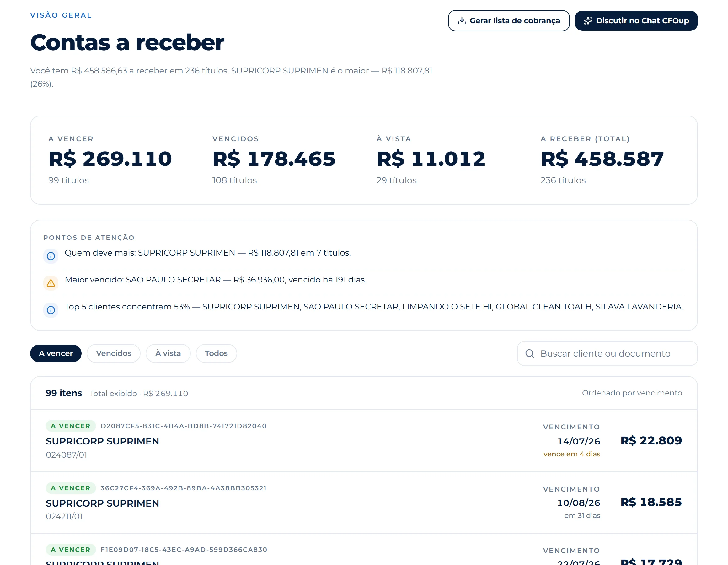
Task: Open SUPRICORP SUPRIMEN row 024211/01
Action: (x=364, y=503)
